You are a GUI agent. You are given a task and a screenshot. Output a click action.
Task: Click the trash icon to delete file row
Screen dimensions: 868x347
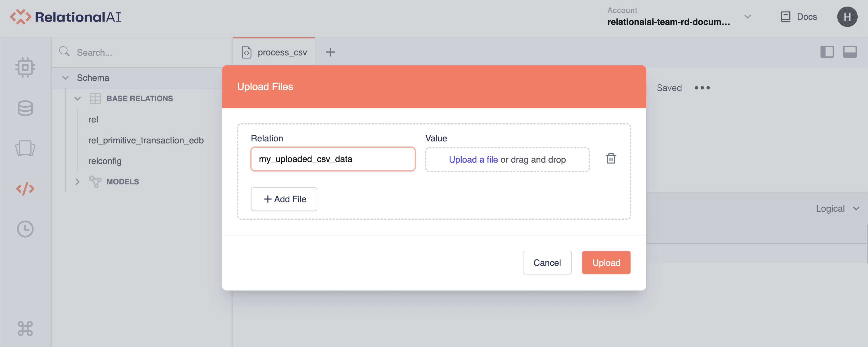click(x=610, y=159)
